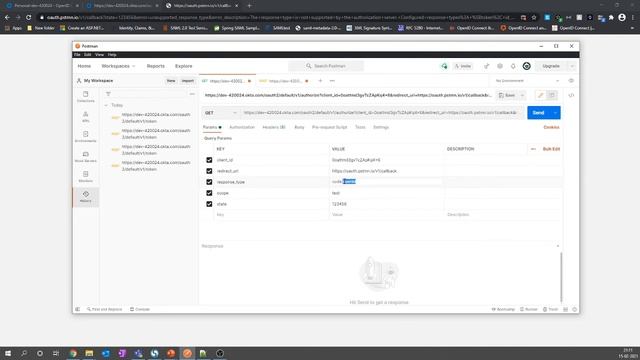The image size is (640, 360).
Task: Open Monitors in the Postman sidebar
Action: click(x=86, y=176)
